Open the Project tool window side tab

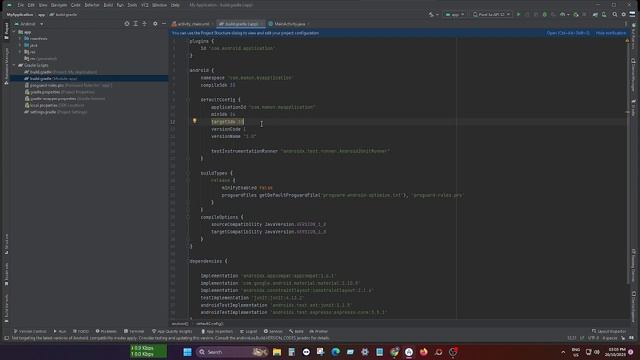pos(6,31)
